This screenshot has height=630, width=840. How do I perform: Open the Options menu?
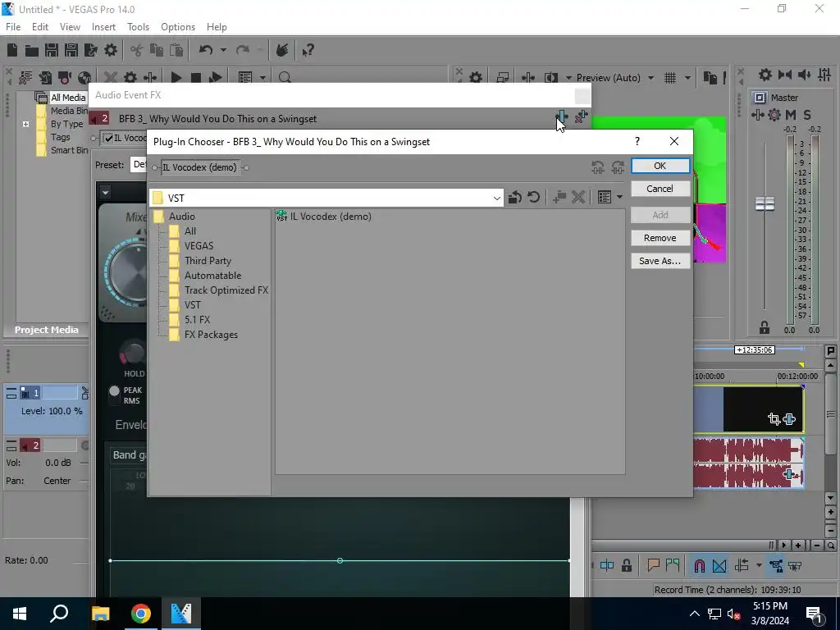[x=178, y=27]
